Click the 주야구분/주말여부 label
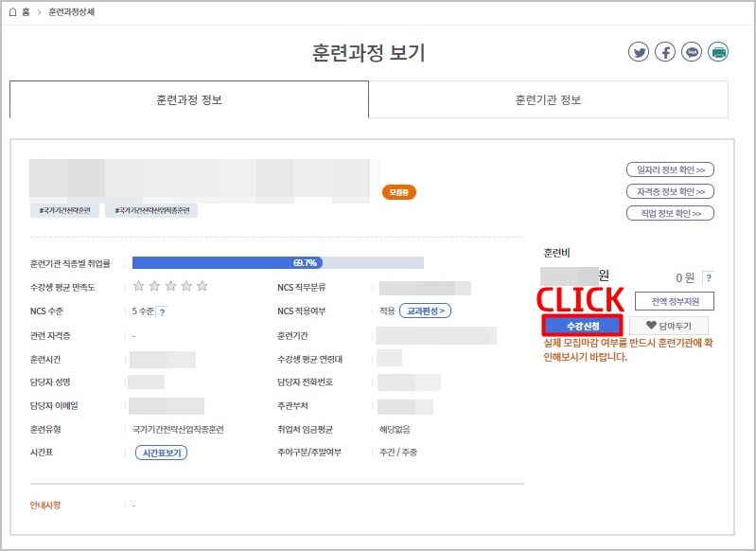756x551 pixels. 309,453
